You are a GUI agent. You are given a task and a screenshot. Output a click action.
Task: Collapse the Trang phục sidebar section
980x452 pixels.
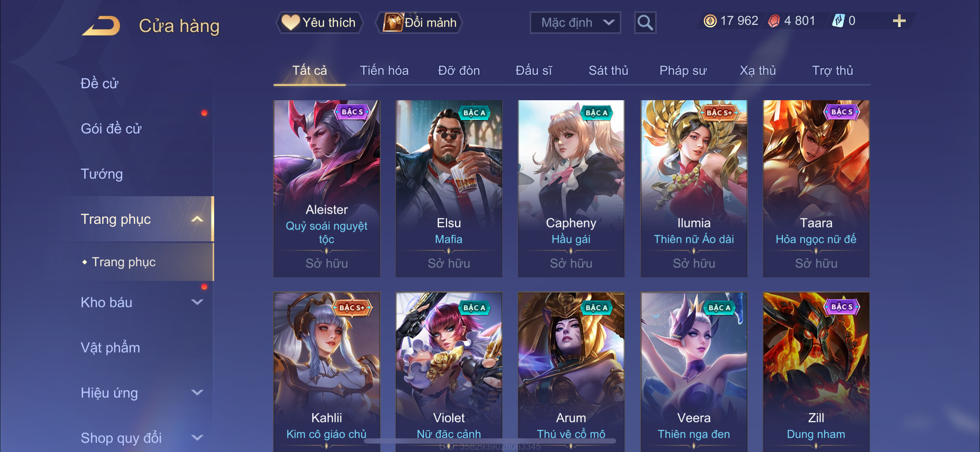tap(197, 219)
